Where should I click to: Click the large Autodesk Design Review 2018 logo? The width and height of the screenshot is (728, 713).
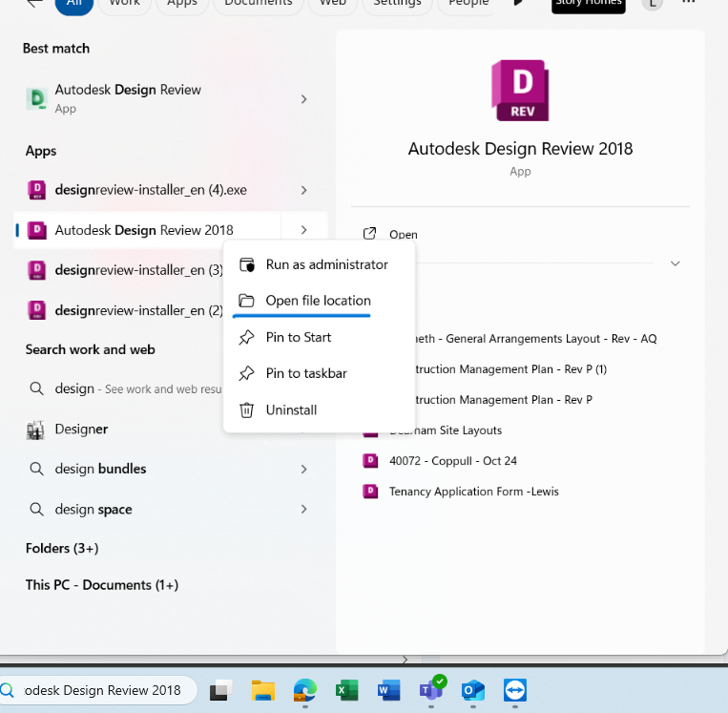(x=520, y=90)
